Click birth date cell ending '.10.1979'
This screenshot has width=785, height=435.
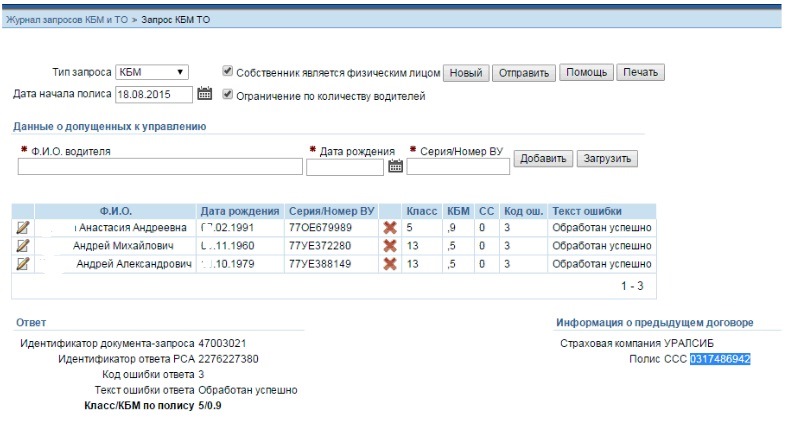click(x=227, y=264)
